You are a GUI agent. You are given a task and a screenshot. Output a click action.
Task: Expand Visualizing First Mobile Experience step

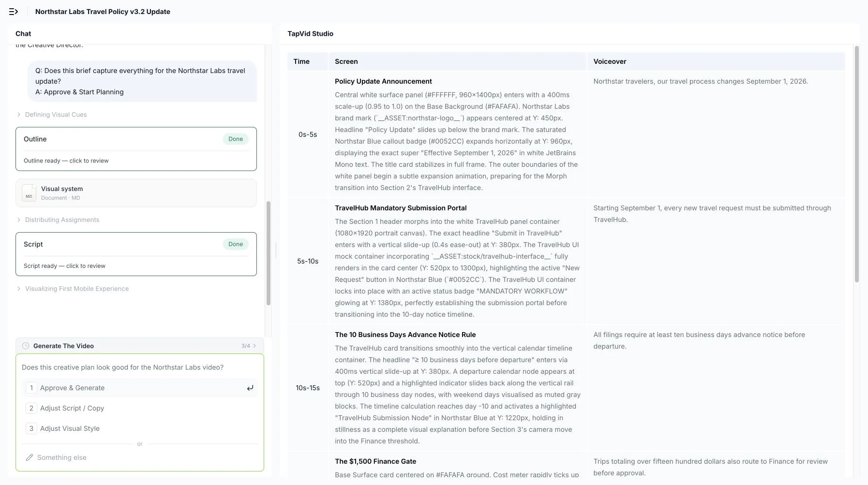[x=73, y=289]
